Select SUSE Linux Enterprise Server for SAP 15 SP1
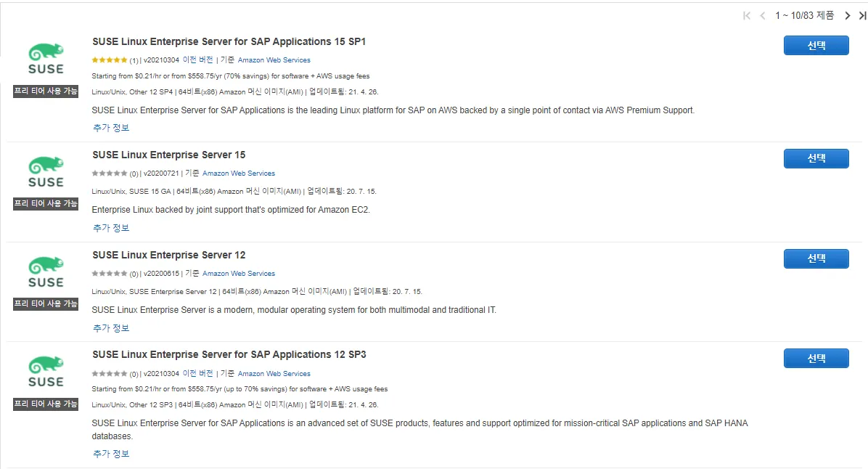868x469 pixels. click(816, 46)
